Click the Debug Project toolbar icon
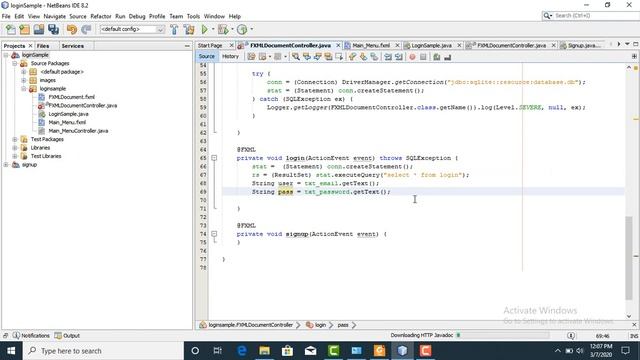Screen dimensions: 640x360 point(223,29)
